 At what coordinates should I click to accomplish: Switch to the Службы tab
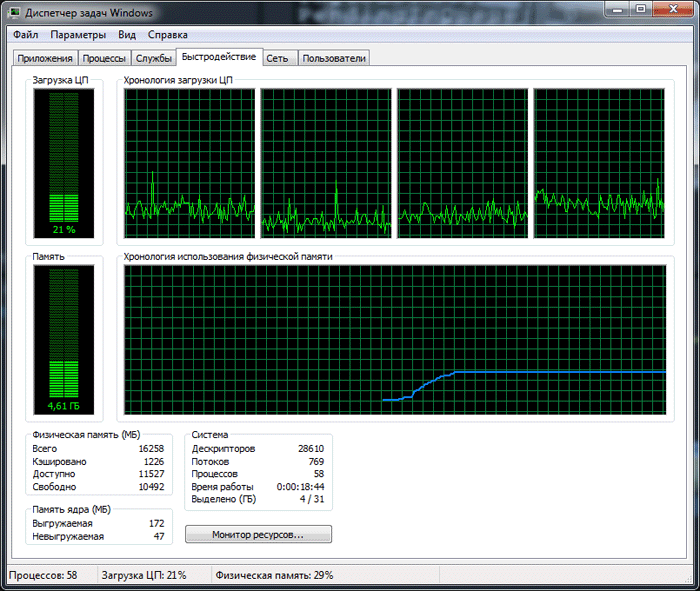tap(154, 58)
